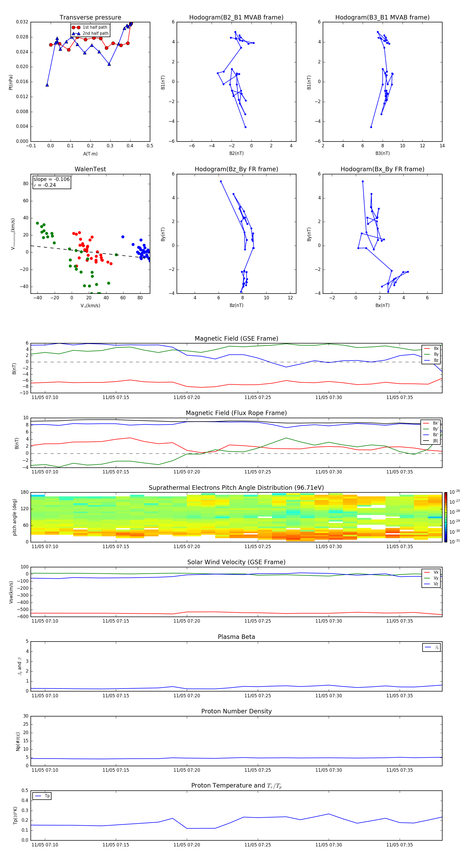
Task: Click the pitch angle color scale bar
Action: point(446,517)
